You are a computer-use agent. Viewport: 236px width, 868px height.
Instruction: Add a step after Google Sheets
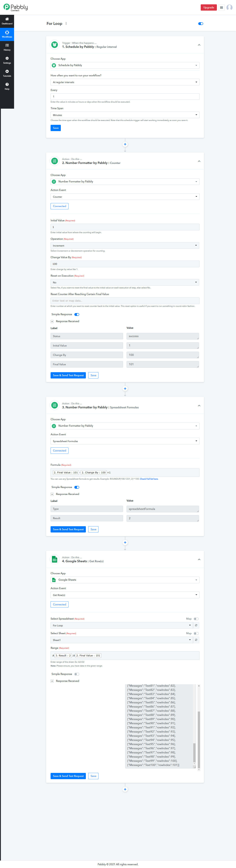coord(125,789)
